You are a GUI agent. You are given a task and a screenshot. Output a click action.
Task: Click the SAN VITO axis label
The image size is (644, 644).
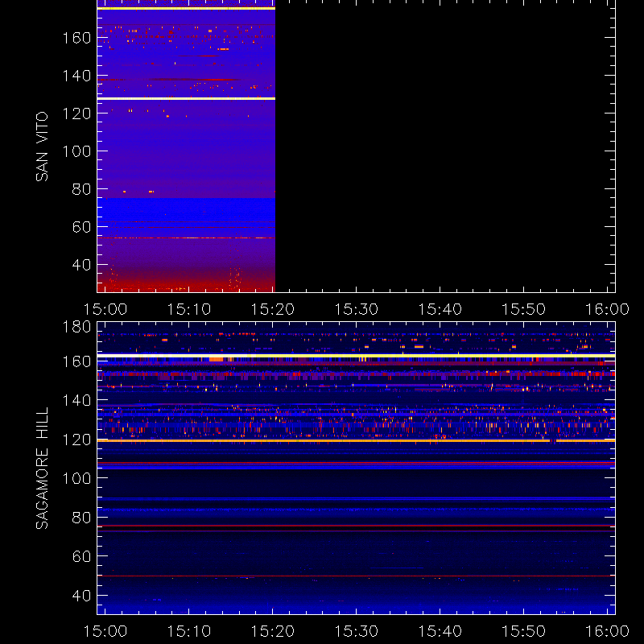42,147
